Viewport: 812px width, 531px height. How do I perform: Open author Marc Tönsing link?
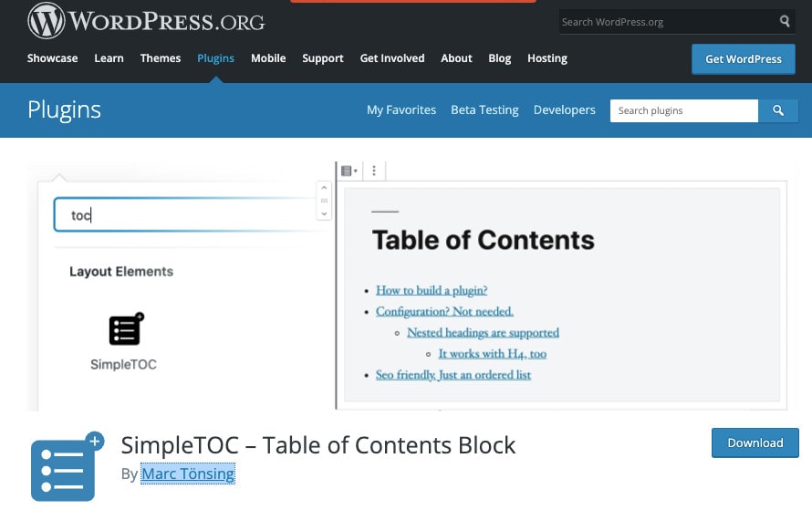tap(188, 474)
